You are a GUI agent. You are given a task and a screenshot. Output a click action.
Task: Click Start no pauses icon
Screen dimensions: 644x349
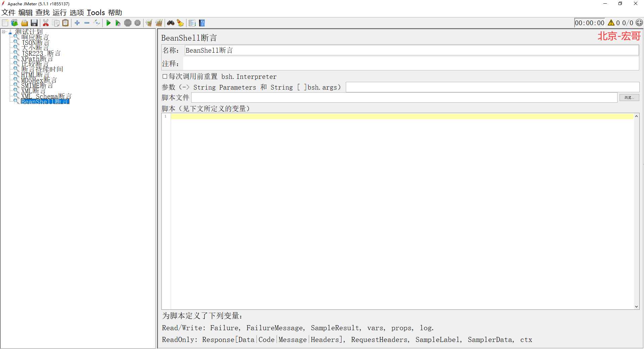pos(118,23)
